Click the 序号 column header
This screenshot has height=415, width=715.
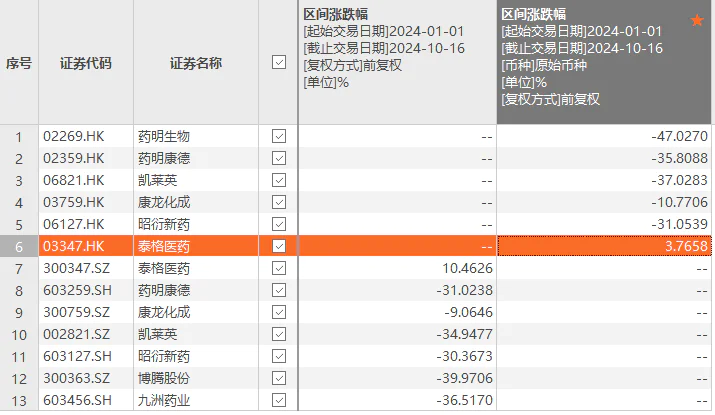19,63
